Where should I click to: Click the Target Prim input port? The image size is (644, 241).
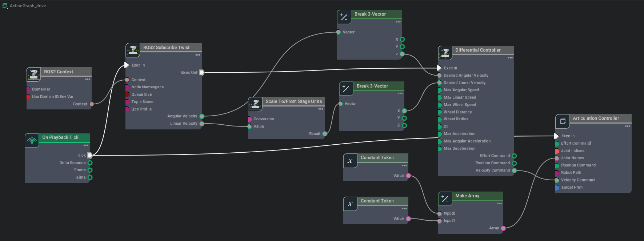pos(557,188)
